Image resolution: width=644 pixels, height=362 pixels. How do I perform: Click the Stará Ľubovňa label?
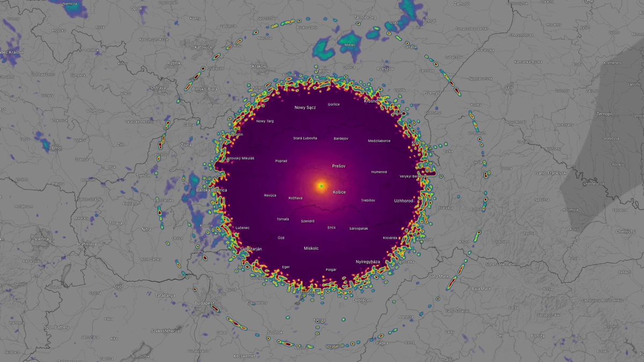point(305,138)
